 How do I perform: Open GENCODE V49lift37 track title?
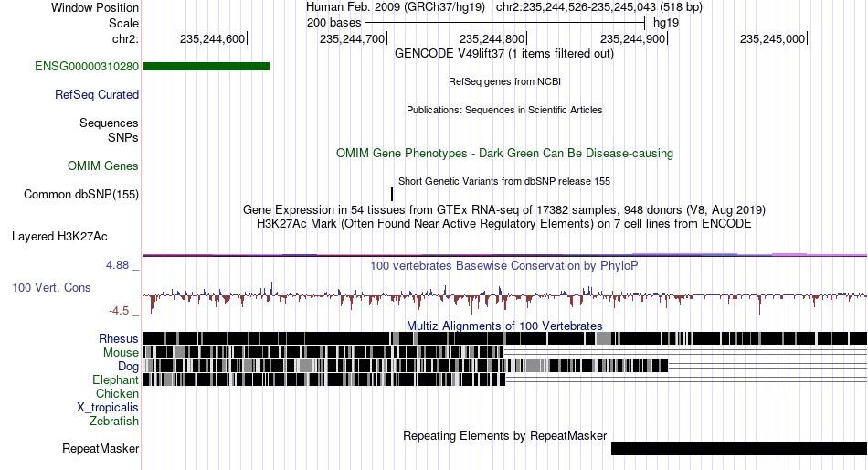click(504, 54)
